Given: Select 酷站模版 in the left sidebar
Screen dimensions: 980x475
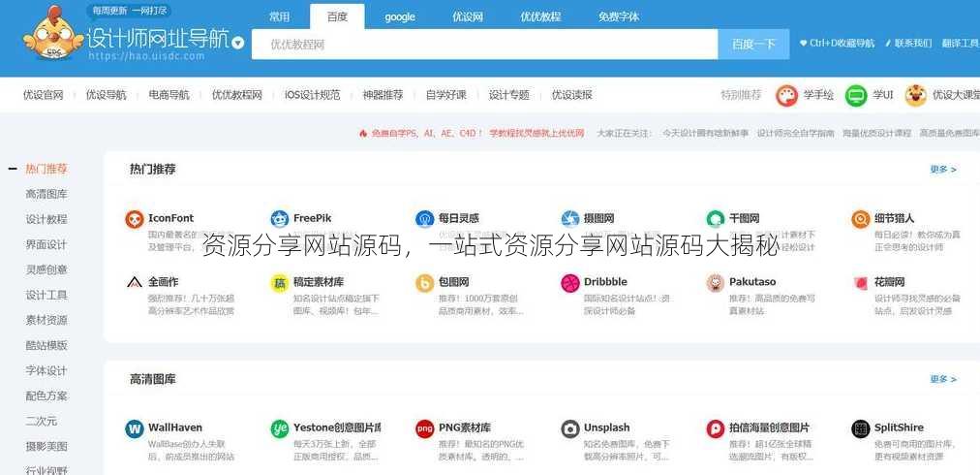Looking at the screenshot, I should 46,345.
